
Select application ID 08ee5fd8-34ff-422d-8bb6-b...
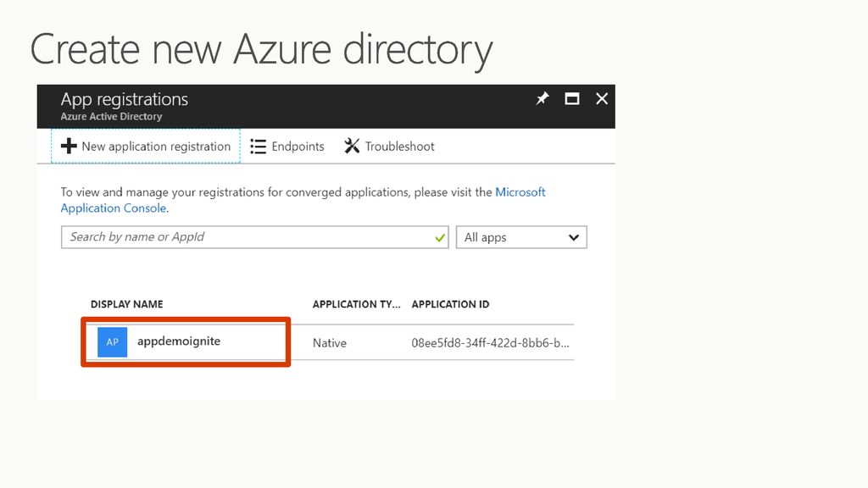click(x=490, y=343)
